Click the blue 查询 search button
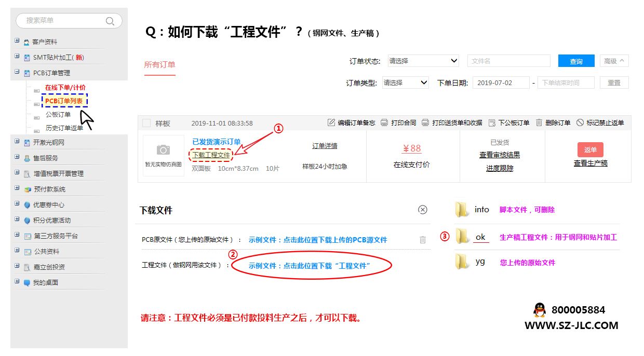 (x=576, y=61)
